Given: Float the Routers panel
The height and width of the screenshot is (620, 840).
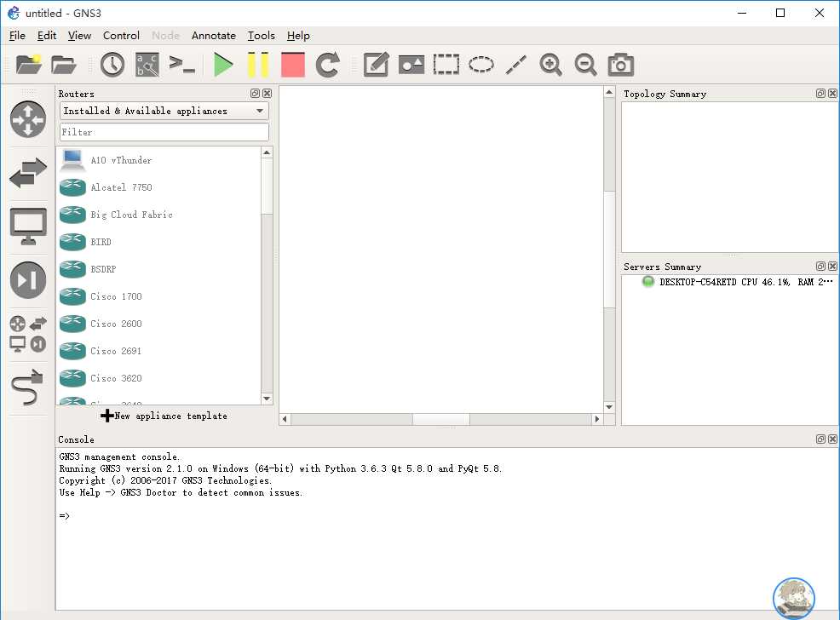Looking at the screenshot, I should click(255, 93).
